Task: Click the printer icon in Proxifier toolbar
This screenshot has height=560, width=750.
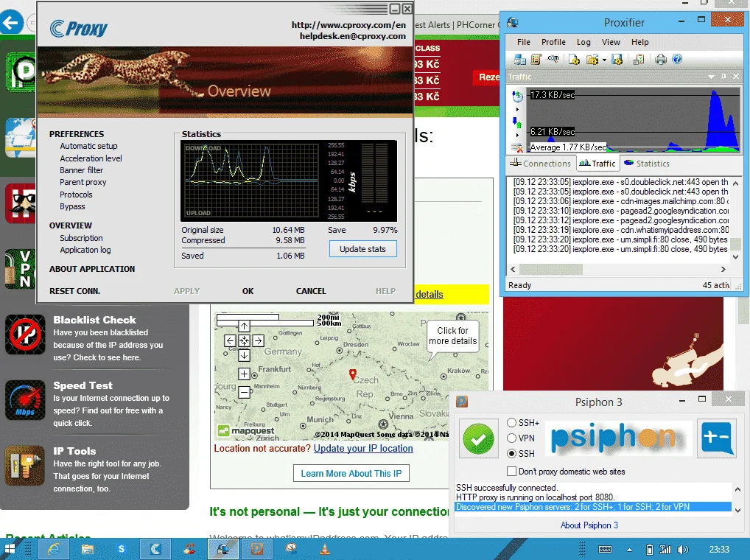Action: [x=661, y=59]
